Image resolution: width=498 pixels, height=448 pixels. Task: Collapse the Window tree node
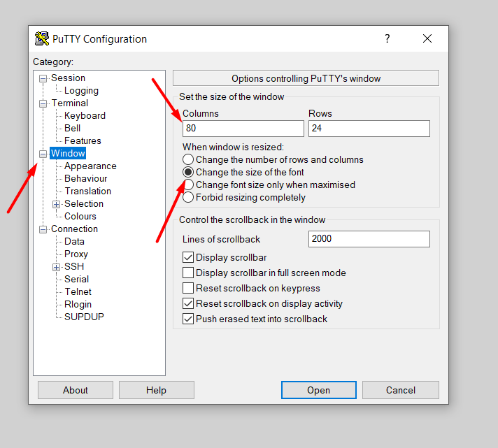point(43,154)
